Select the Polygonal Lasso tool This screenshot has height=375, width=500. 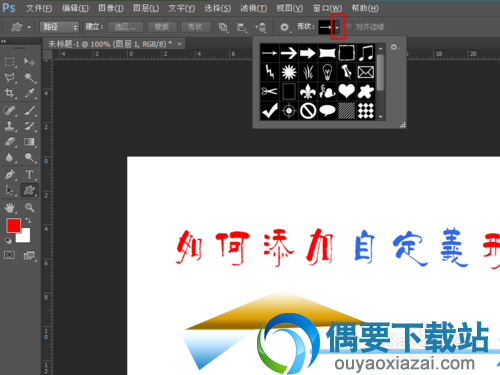(9, 78)
